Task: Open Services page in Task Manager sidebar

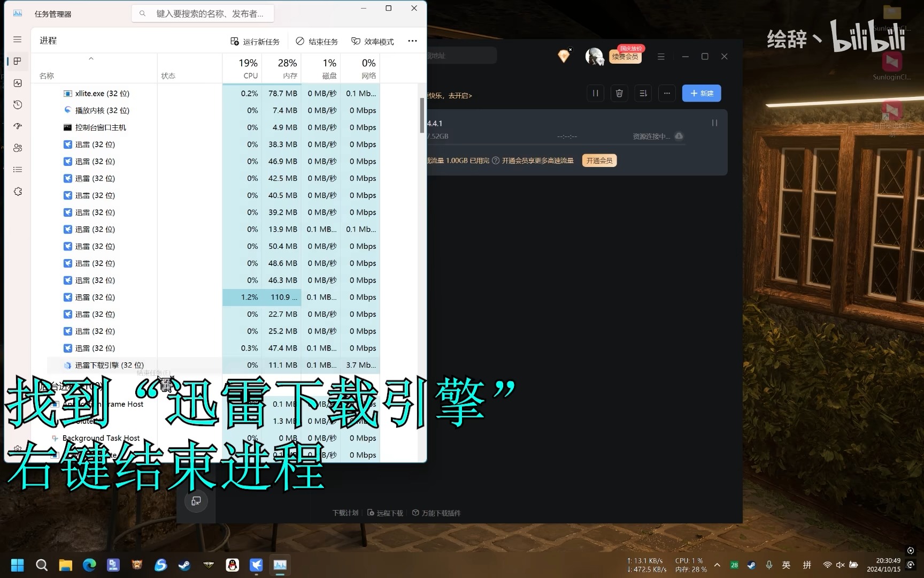Action: tap(17, 191)
